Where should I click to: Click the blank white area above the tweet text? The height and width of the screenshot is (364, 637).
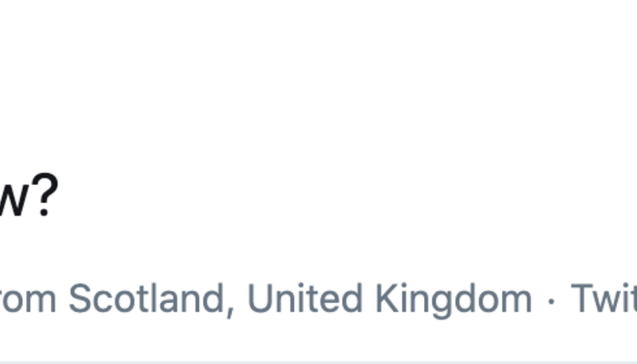point(318,73)
